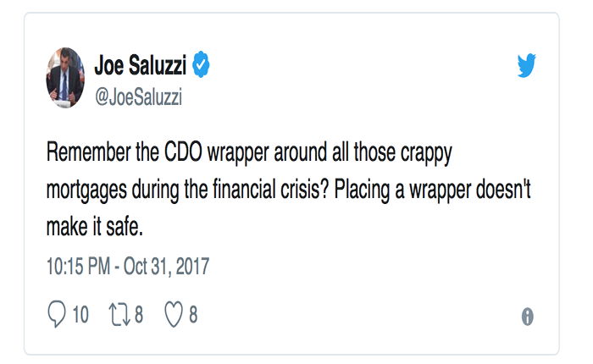
Task: Click the like count next to heart
Action: (x=193, y=315)
